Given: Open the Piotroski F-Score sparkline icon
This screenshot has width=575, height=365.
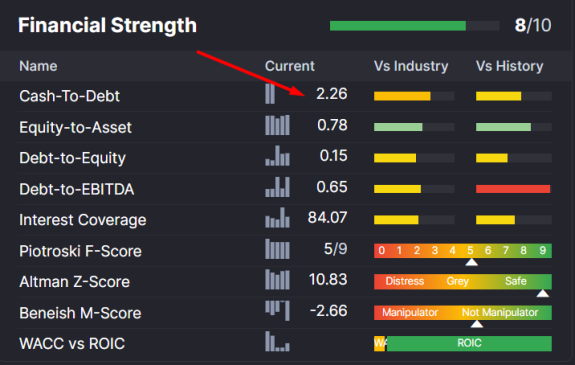Looking at the screenshot, I should (x=277, y=249).
